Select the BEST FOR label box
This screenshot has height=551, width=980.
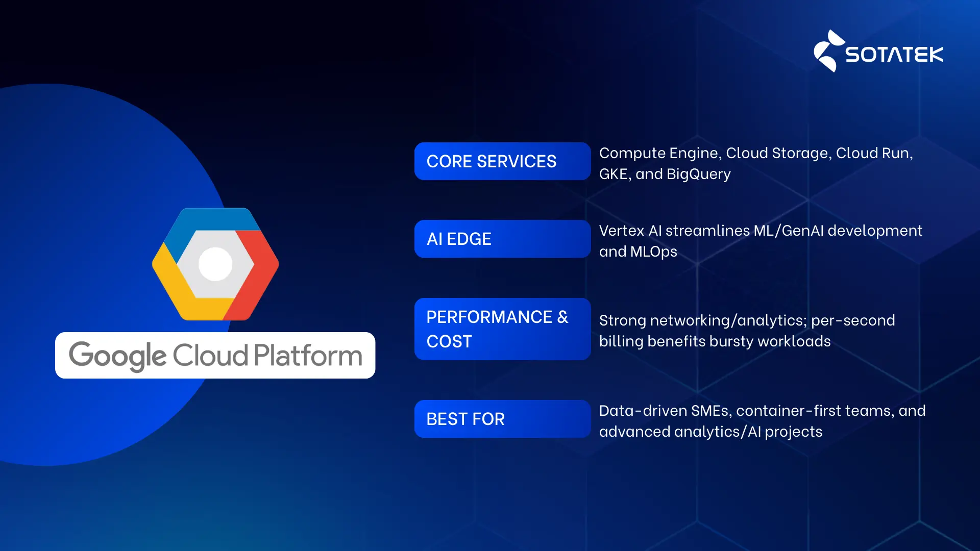[x=502, y=419]
